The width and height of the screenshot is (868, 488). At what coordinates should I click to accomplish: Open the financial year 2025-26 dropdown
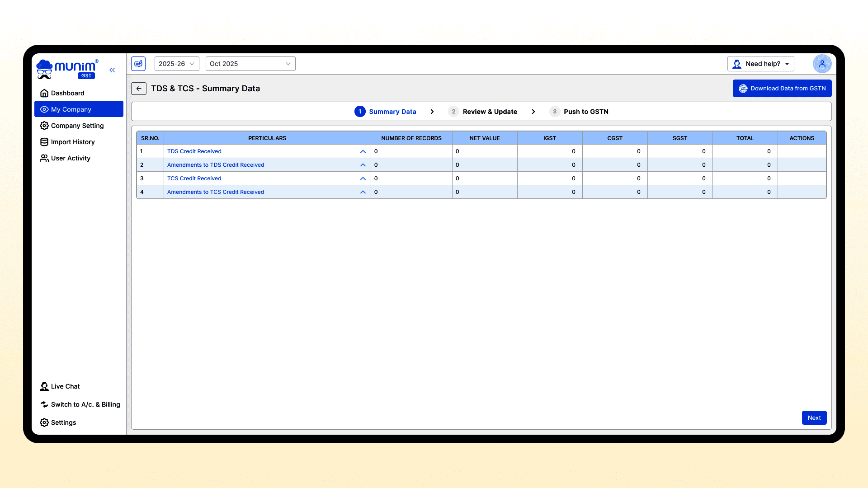tap(176, 64)
